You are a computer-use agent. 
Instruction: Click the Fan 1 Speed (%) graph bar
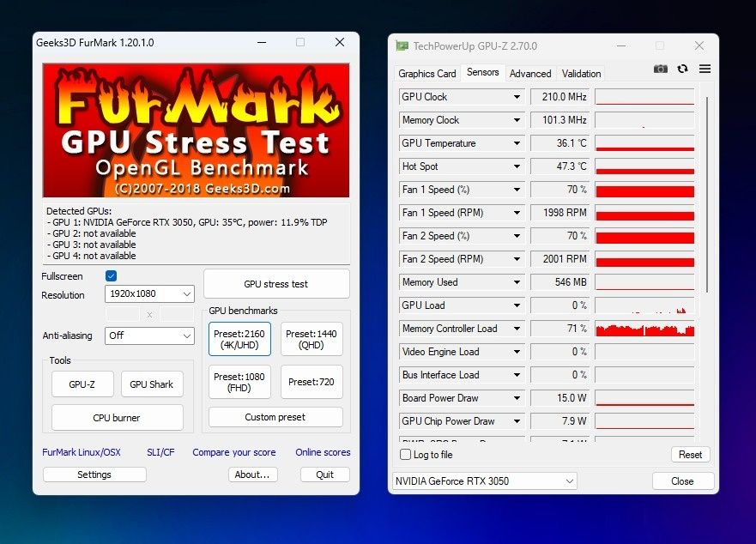click(645, 190)
